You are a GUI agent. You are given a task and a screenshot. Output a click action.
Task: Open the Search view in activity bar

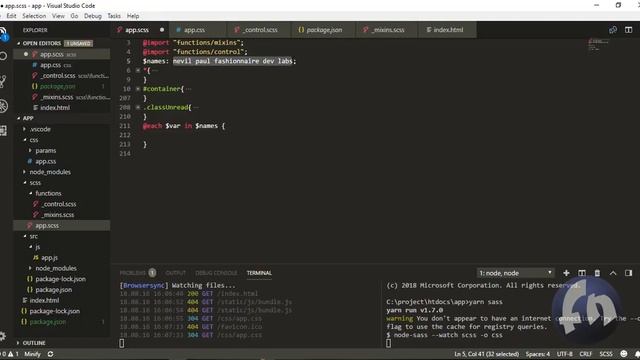pyautogui.click(x=3, y=56)
